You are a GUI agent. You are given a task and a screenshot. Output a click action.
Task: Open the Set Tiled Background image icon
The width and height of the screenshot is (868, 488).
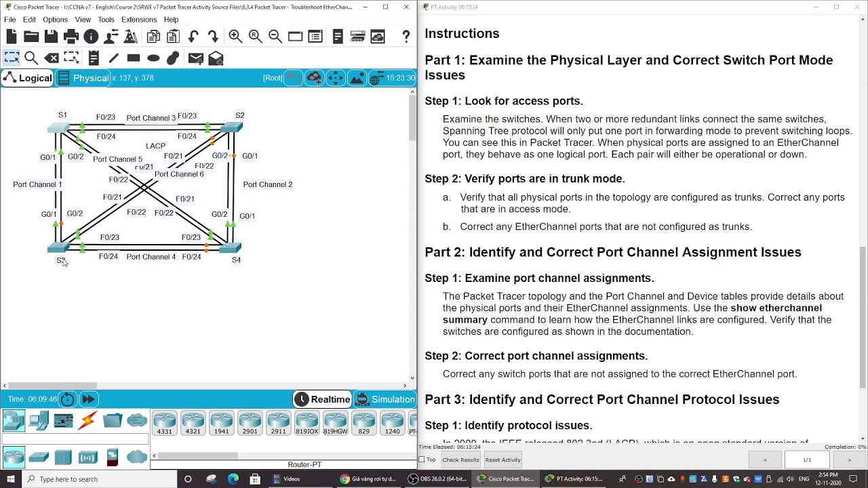pos(357,78)
